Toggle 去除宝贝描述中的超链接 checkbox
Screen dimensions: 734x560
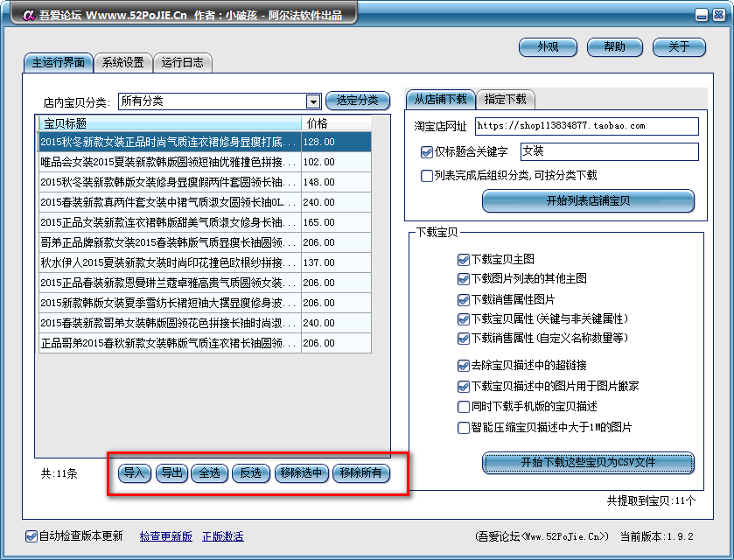pyautogui.click(x=463, y=365)
